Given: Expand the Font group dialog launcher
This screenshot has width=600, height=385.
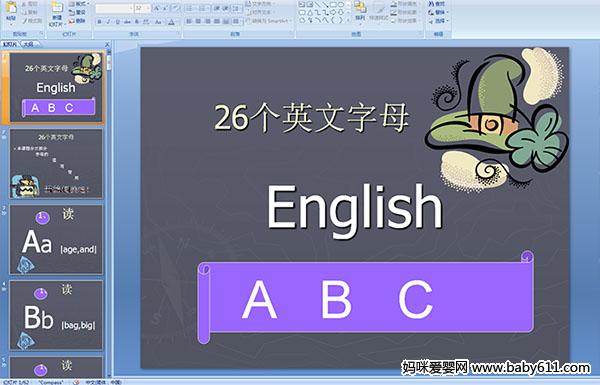Looking at the screenshot, I should point(179,34).
